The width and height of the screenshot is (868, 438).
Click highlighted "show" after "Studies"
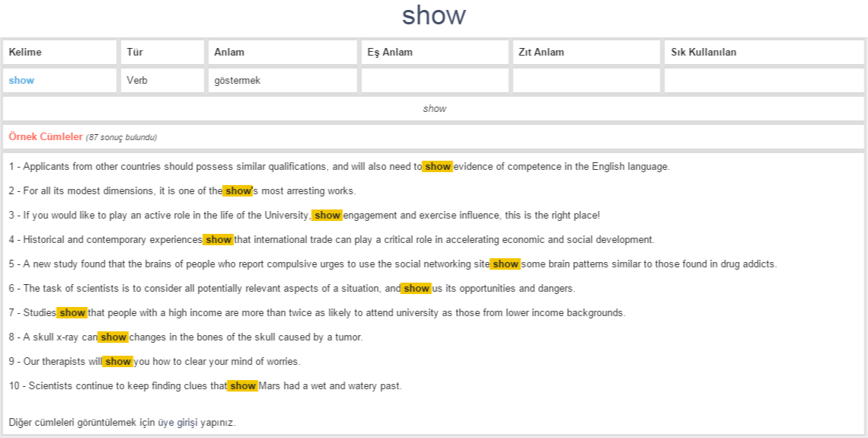coord(72,313)
